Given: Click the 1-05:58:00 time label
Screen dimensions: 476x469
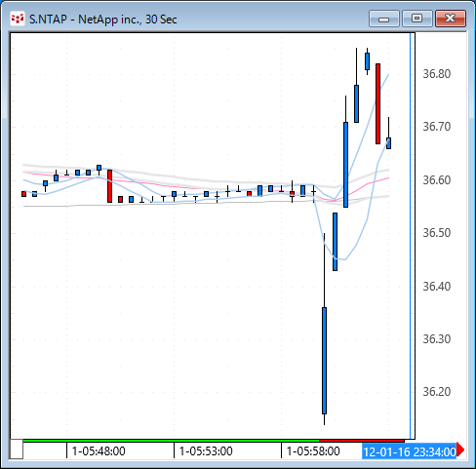Looking at the screenshot, I should coord(313,451).
